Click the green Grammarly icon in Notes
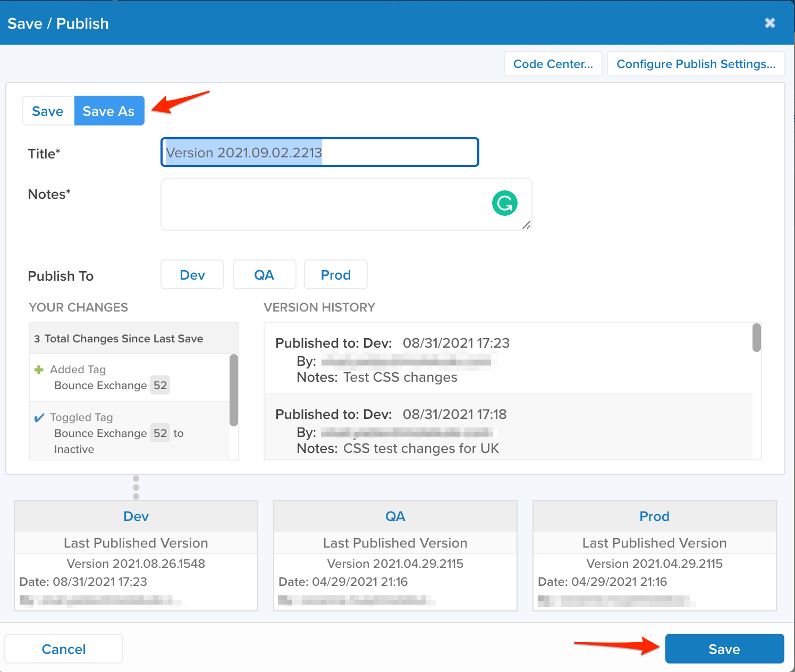This screenshot has width=795, height=672. pyautogui.click(x=504, y=203)
